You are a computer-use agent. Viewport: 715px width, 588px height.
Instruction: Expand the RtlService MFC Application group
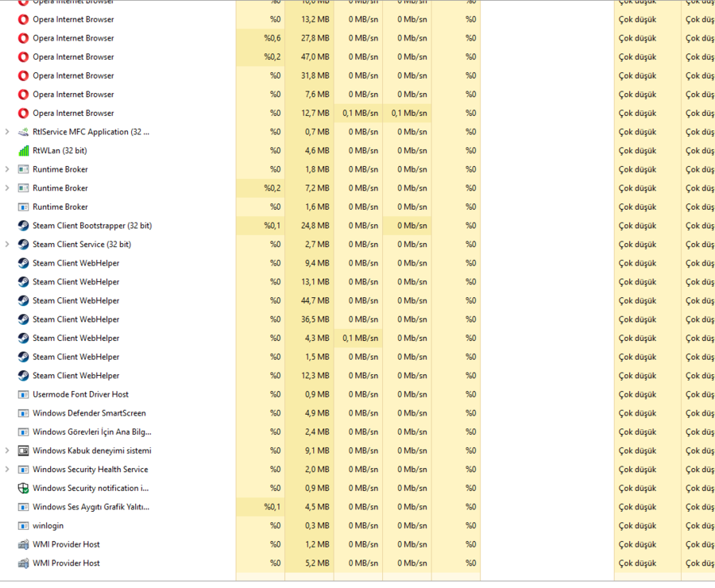tap(7, 132)
